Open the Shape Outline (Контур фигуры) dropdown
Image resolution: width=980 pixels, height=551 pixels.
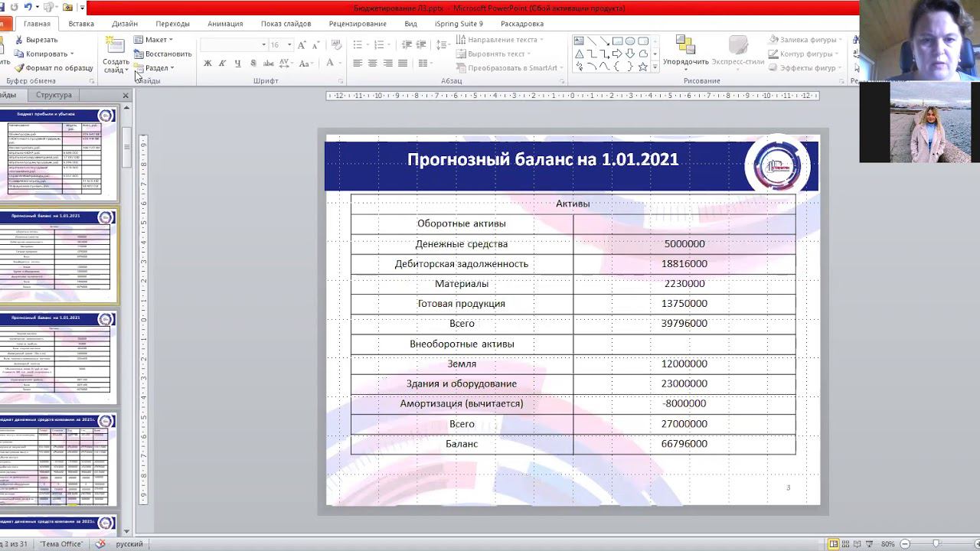(803, 54)
